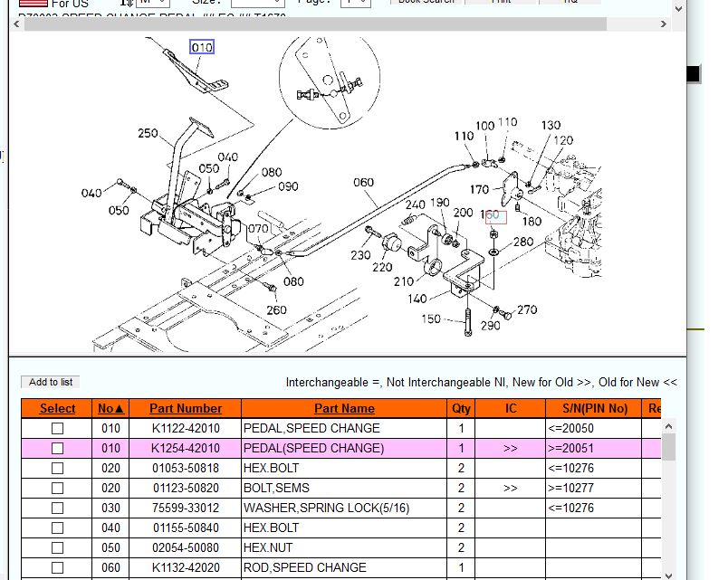The height and width of the screenshot is (580, 728).
Task: Click the 100 callout in diagram
Action: tap(484, 126)
